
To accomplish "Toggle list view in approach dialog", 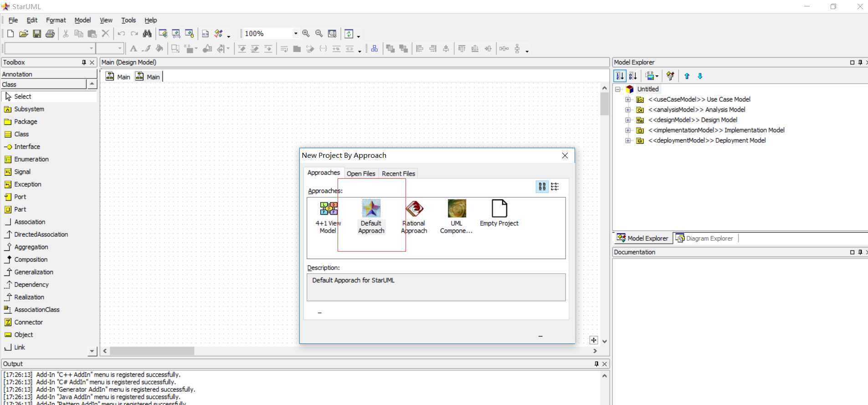I will [555, 187].
